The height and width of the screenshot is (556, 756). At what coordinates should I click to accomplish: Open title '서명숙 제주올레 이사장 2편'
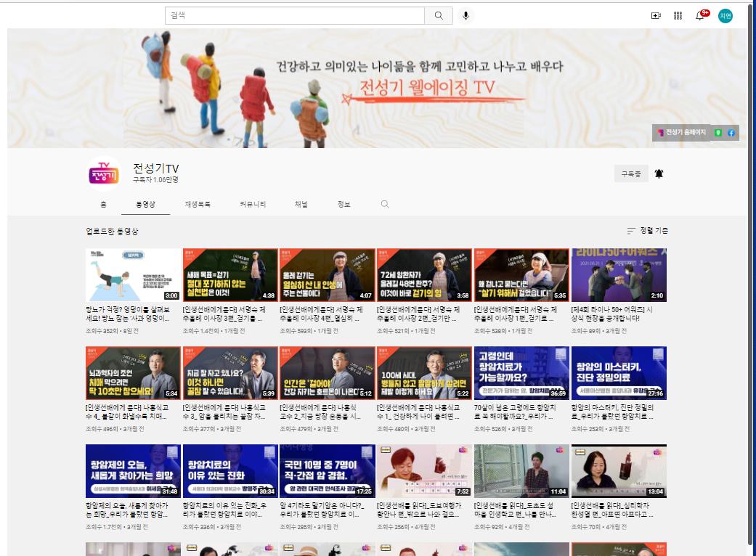point(418,314)
